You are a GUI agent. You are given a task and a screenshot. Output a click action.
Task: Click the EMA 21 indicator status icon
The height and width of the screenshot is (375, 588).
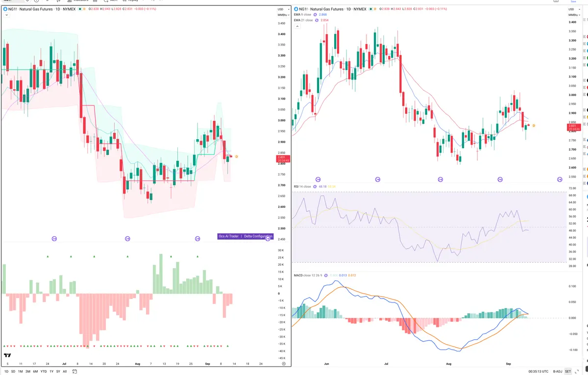tap(317, 20)
